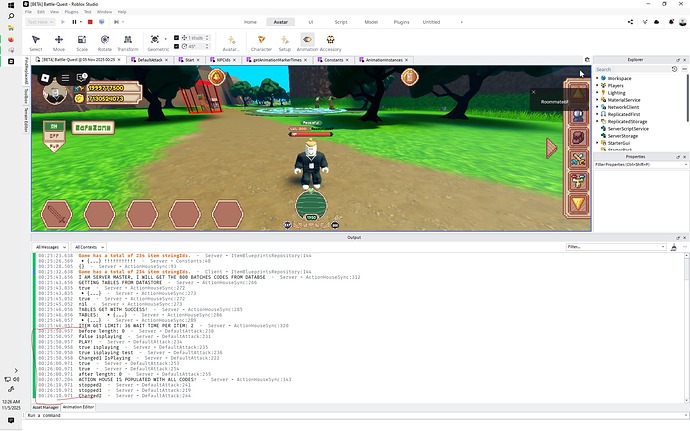690x431 pixels.
Task: Expand the Workspace tree node
Action: tap(597, 78)
